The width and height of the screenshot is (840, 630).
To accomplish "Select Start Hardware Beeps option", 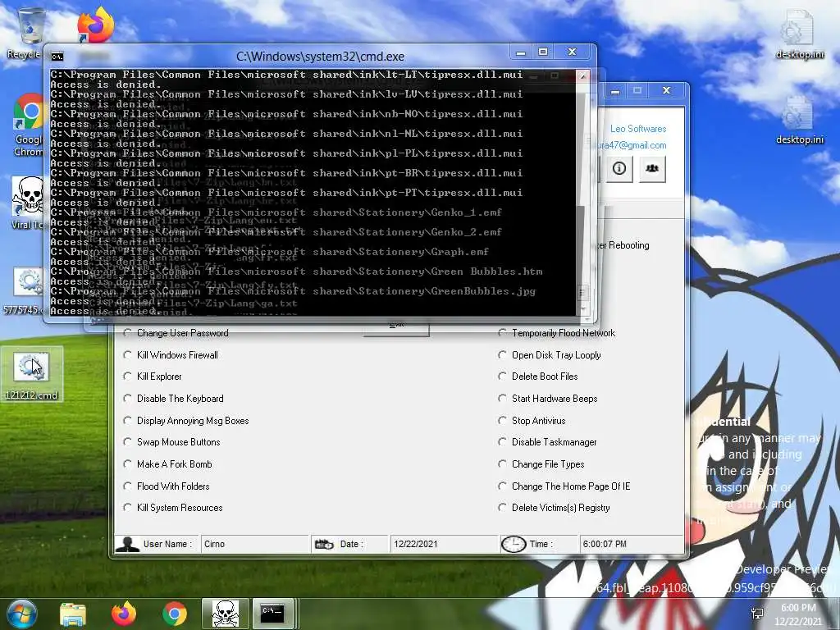I will (x=548, y=399).
